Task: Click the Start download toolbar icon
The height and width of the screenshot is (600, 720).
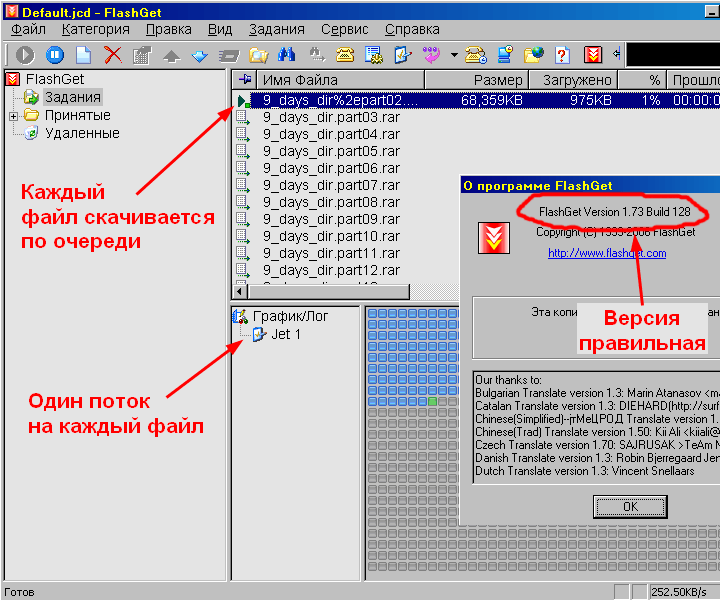Action: coord(25,55)
